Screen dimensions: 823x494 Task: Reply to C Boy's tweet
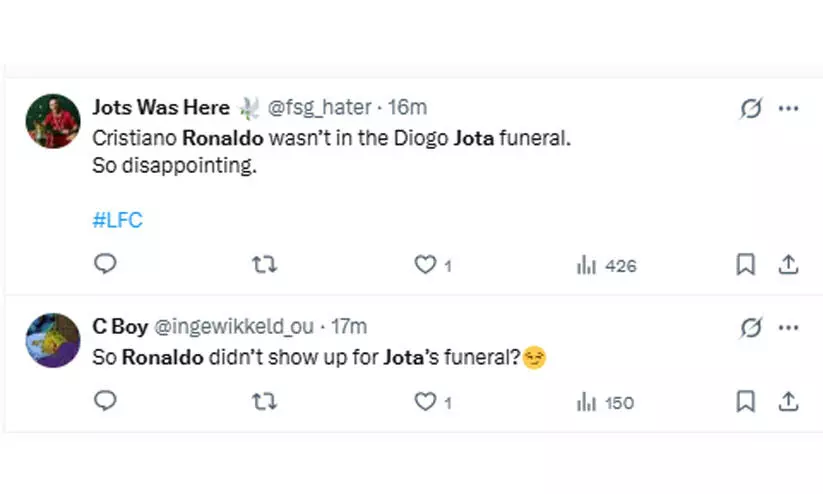pyautogui.click(x=105, y=401)
